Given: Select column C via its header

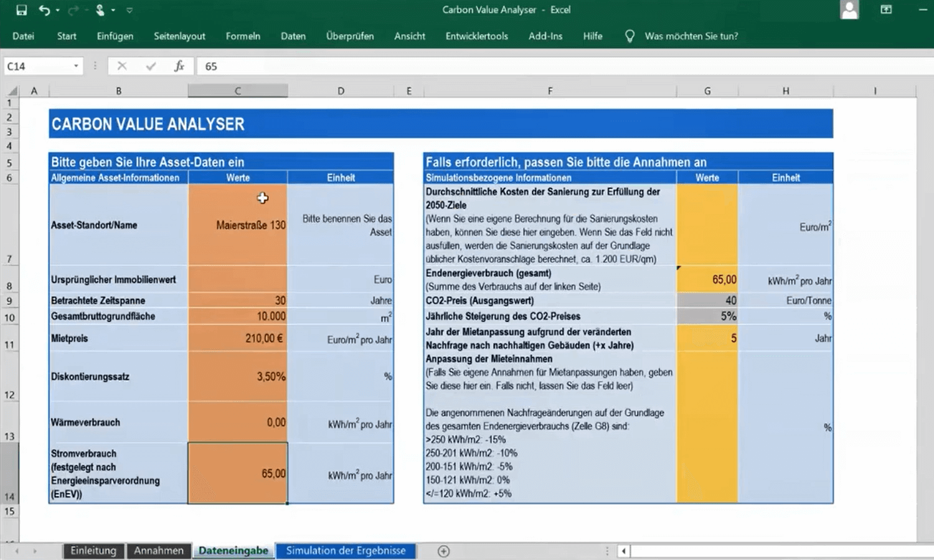Looking at the screenshot, I should tap(238, 91).
